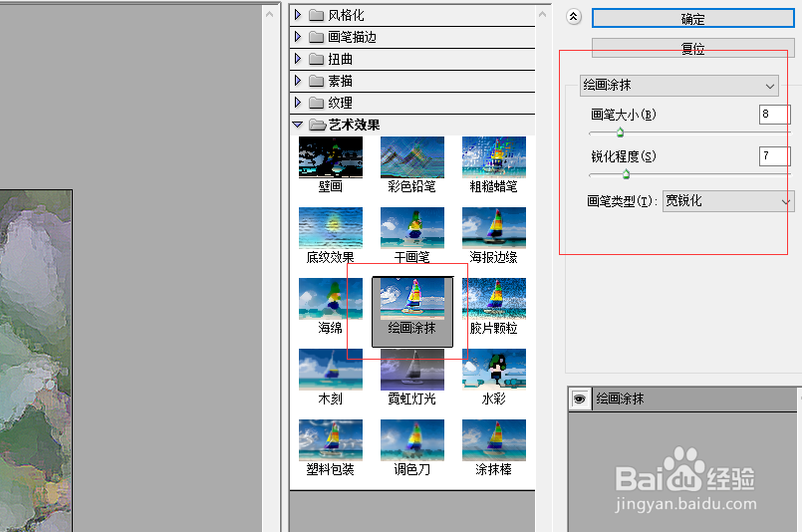Select the 彩色铅笔 filter thumbnail
The image size is (802, 532).
tap(412, 157)
